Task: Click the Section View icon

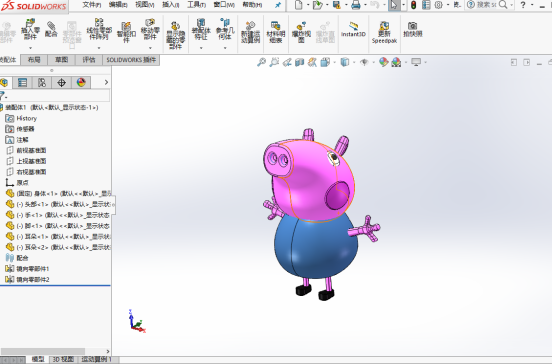Action: click(x=300, y=62)
